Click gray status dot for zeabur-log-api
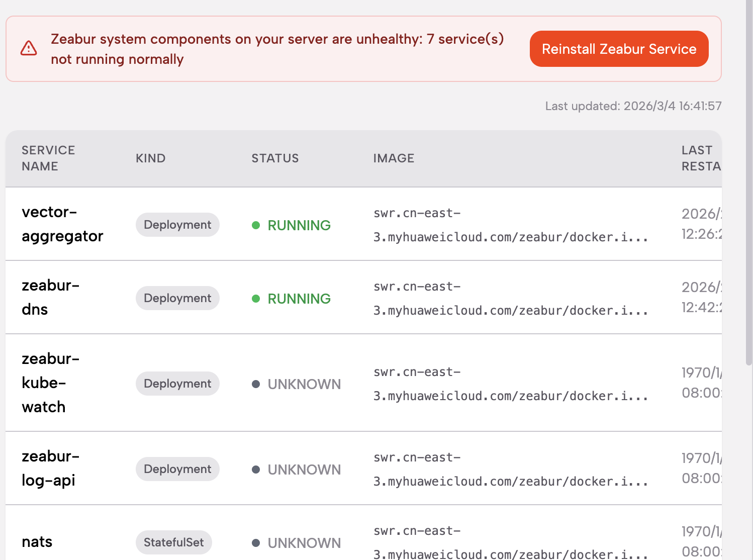The height and width of the screenshot is (560, 753). (256, 470)
